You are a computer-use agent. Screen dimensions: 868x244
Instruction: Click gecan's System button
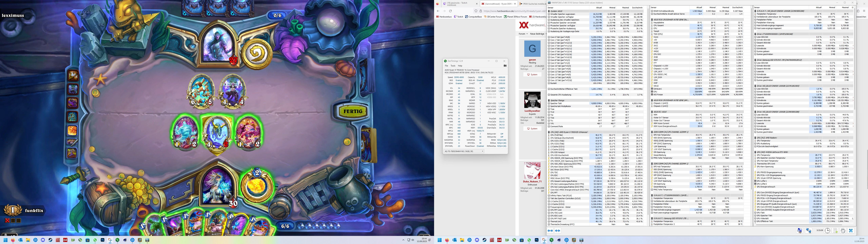[x=532, y=74]
